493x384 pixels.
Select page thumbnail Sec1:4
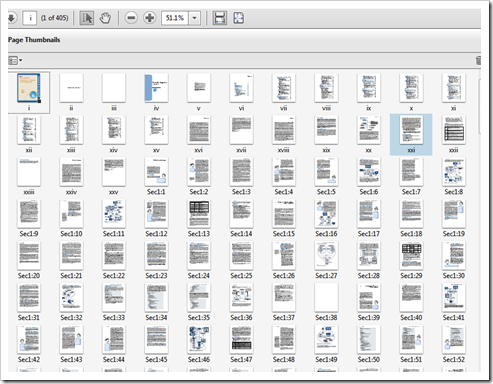(284, 172)
